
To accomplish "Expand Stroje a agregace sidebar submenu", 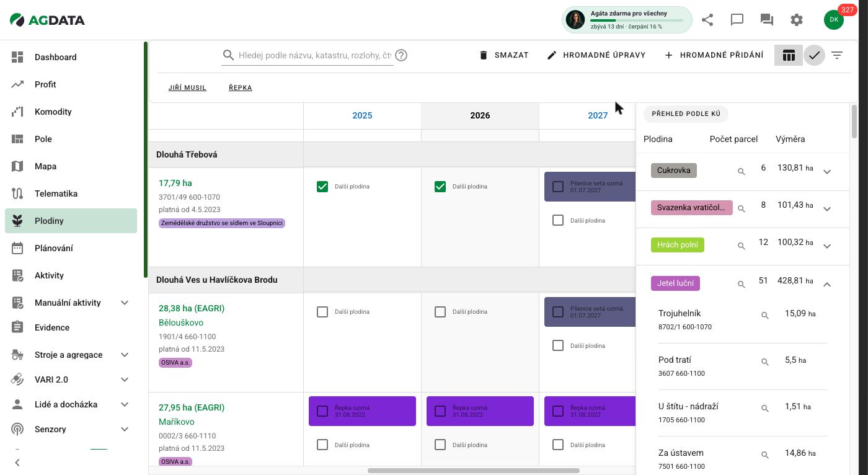I will [x=125, y=355].
